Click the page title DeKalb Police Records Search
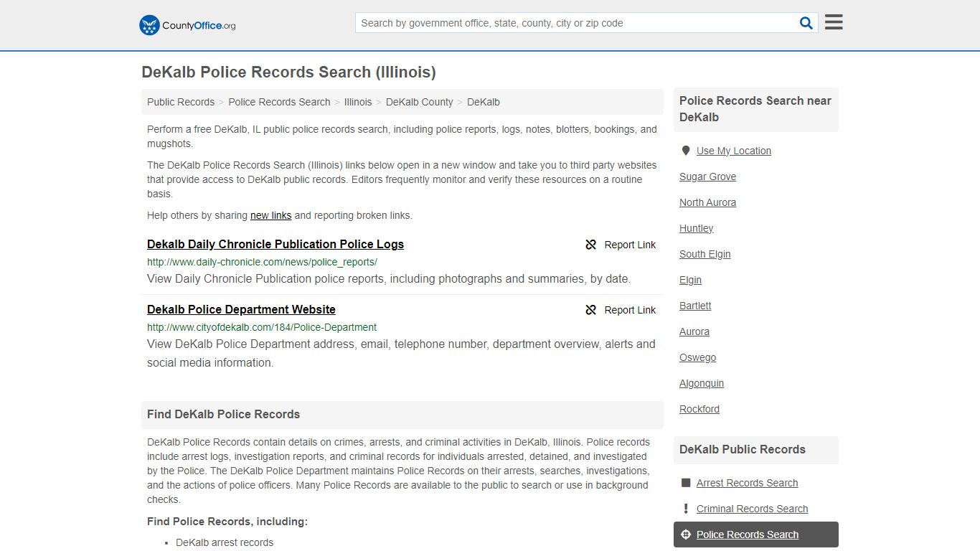This screenshot has width=980, height=551. pos(288,72)
